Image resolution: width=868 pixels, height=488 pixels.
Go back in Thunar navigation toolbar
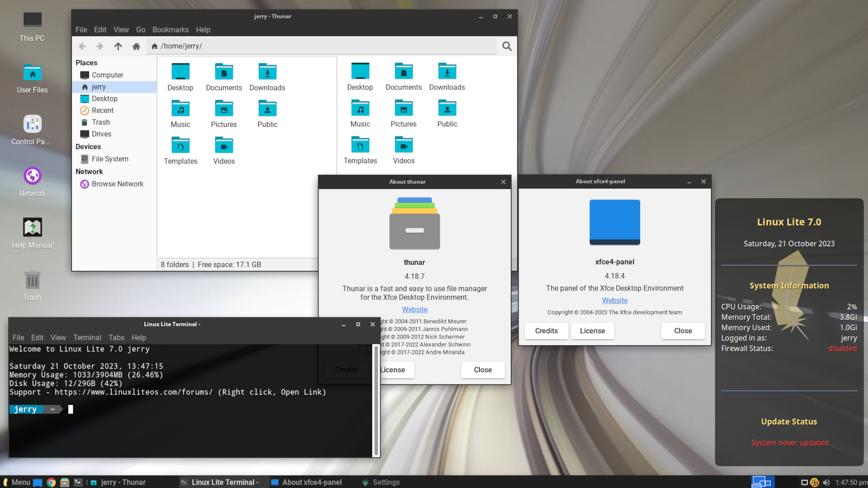82,46
